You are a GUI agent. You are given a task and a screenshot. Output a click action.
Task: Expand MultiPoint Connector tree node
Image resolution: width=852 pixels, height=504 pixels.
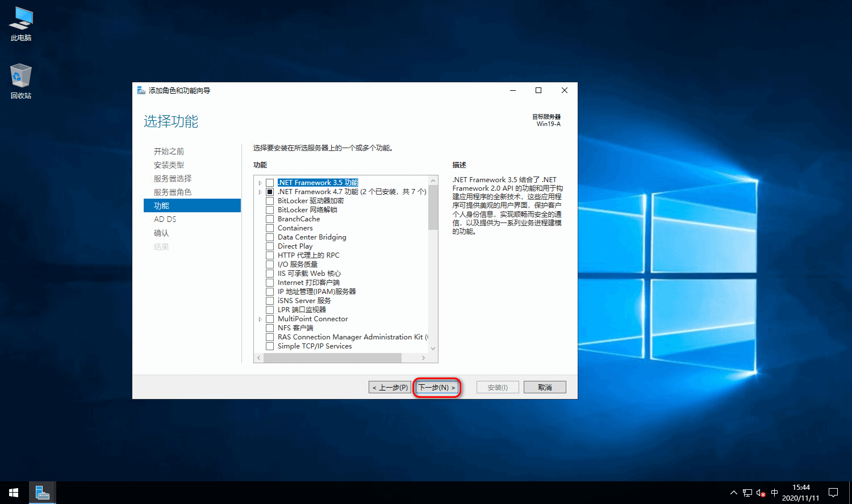click(x=260, y=319)
